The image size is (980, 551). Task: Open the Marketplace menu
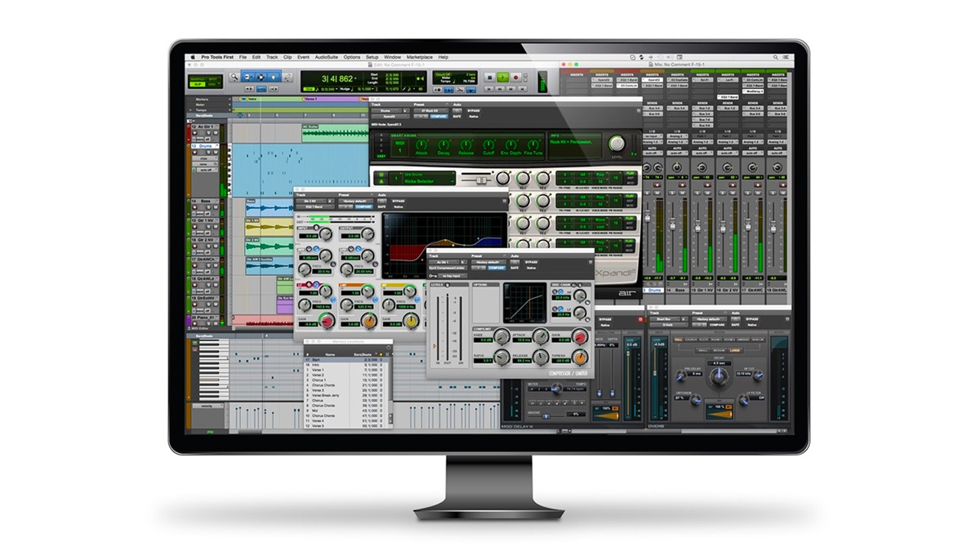420,57
